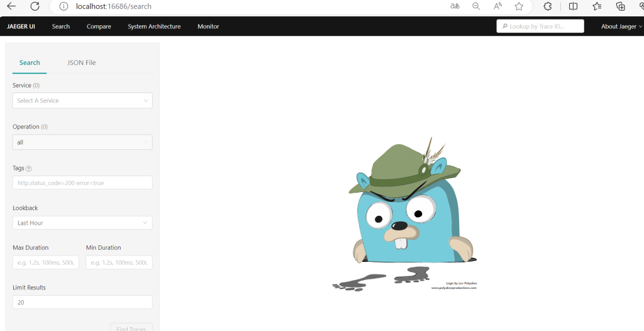Open browser extensions puzzle icon
This screenshot has height=331, width=644.
point(548,6)
